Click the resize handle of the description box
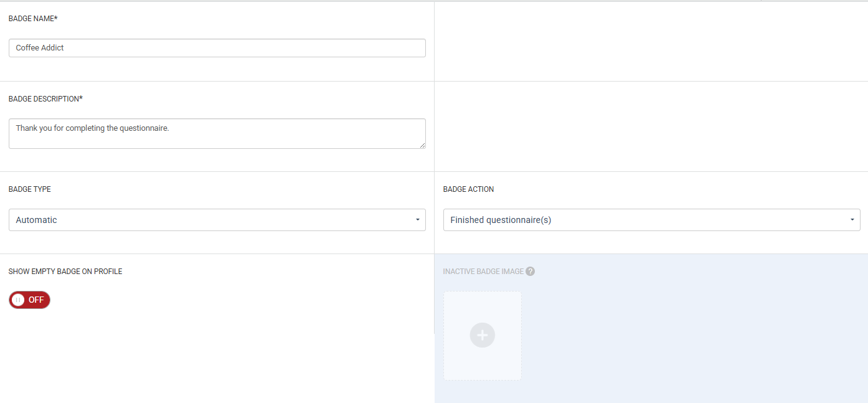This screenshot has height=403, width=868. (x=422, y=145)
